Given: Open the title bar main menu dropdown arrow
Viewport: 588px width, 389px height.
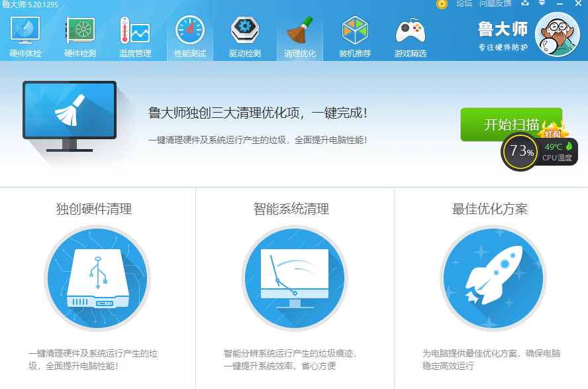Looking at the screenshot, I should pyautogui.click(x=542, y=4).
